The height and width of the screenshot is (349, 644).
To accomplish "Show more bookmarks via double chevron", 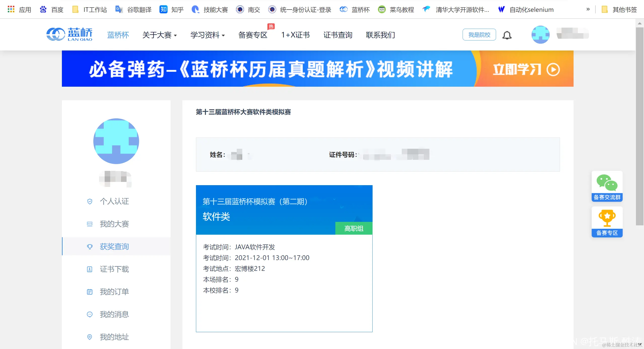I will point(588,9).
